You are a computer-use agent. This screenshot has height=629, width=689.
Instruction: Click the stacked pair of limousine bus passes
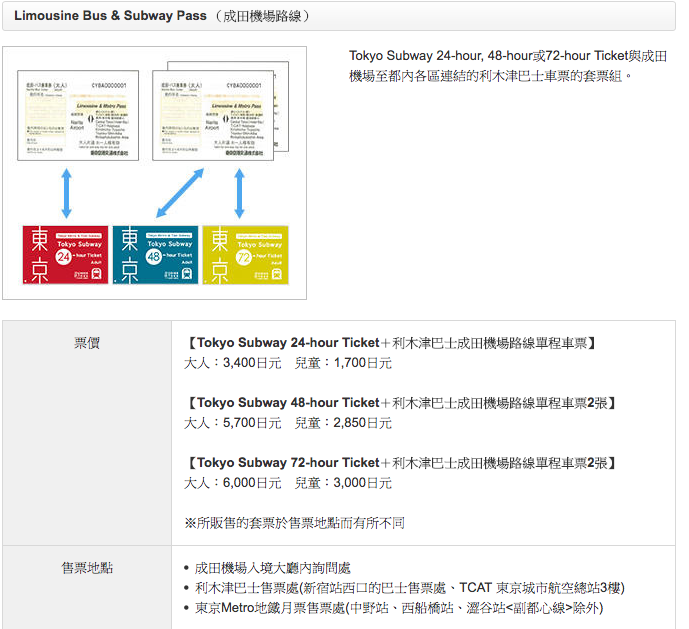point(220,112)
